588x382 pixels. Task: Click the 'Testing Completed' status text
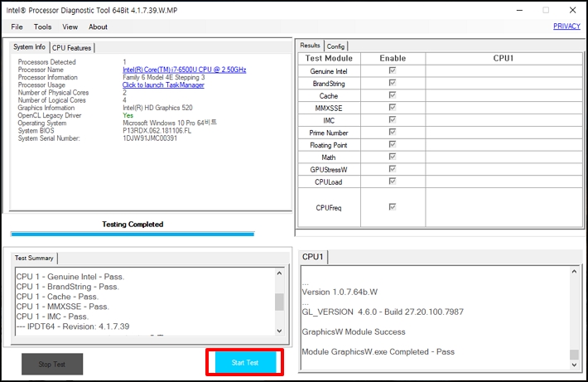pyautogui.click(x=133, y=225)
